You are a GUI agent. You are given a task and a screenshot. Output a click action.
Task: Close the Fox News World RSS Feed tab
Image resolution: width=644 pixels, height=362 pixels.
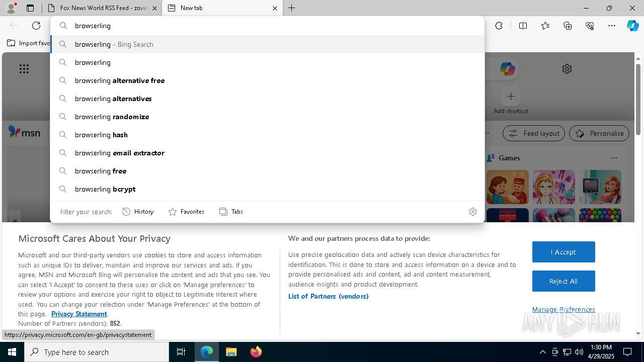click(x=154, y=8)
